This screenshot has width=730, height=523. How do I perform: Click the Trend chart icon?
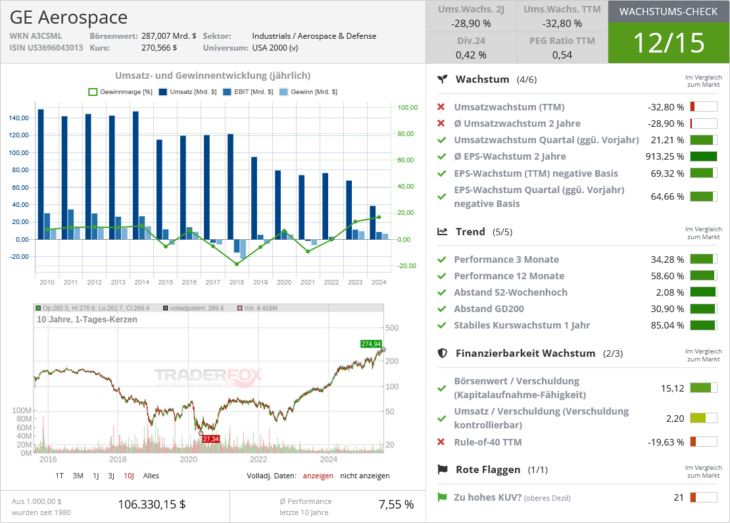pyautogui.click(x=442, y=231)
